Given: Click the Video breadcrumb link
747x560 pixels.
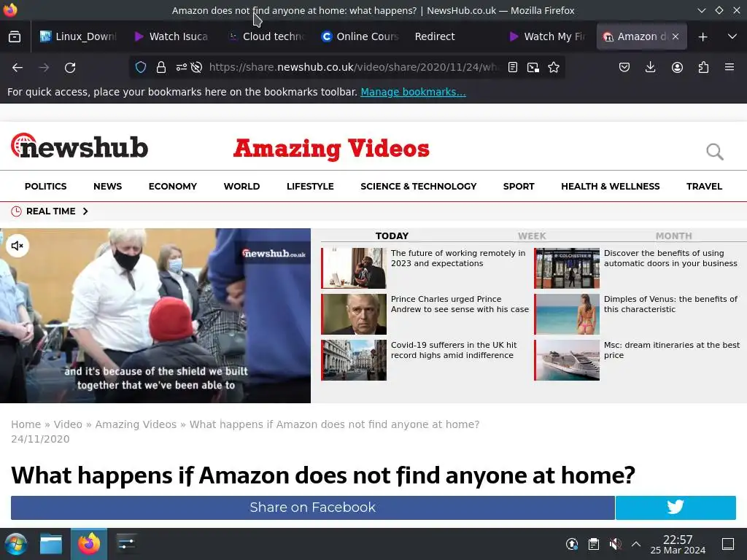Looking at the screenshot, I should (x=68, y=424).
